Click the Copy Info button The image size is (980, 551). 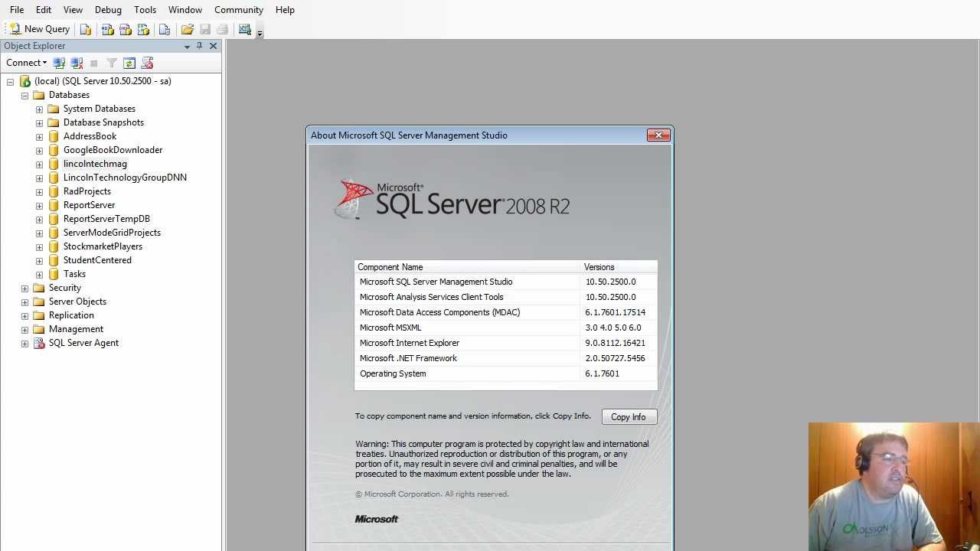coord(629,417)
